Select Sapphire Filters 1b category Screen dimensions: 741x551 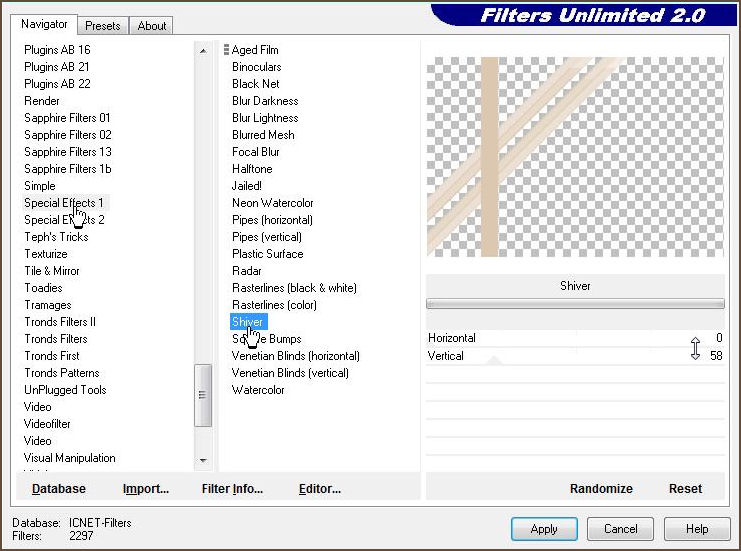[x=68, y=169]
